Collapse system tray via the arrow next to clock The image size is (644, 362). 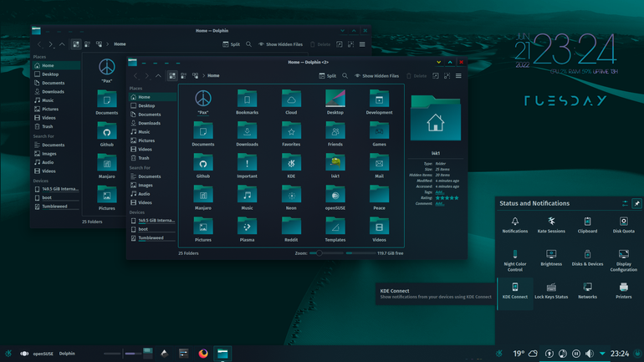(x=602, y=354)
